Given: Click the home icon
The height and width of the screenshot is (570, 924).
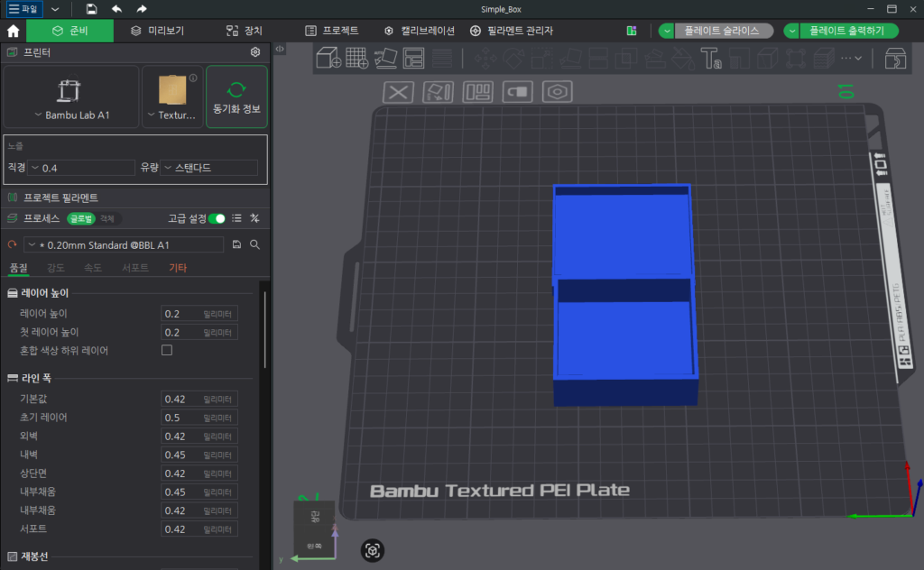Looking at the screenshot, I should pos(13,31).
